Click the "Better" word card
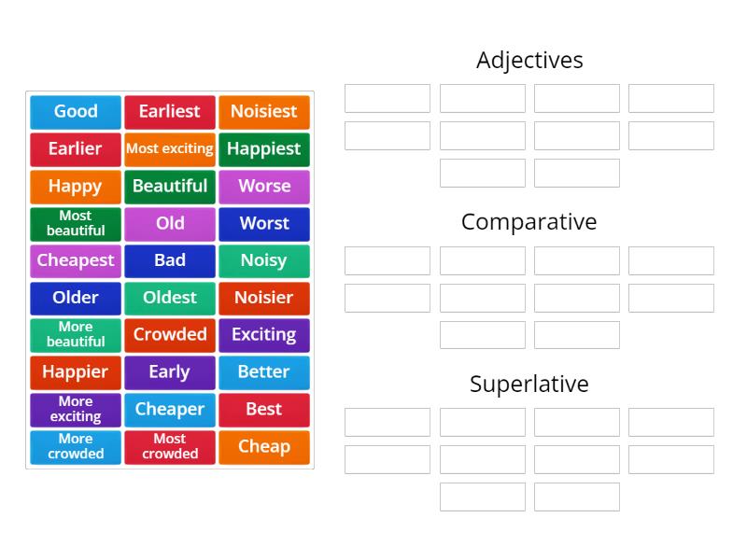Image resolution: width=747 pixels, height=560 pixels. (x=264, y=372)
